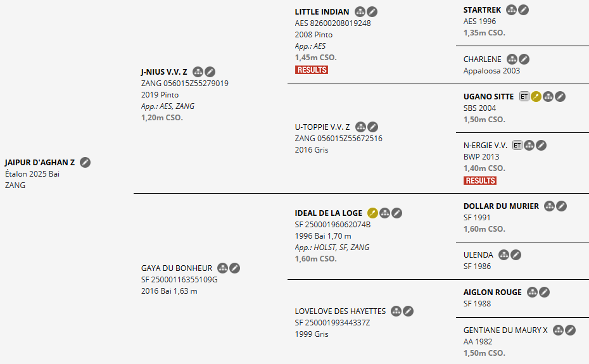The width and height of the screenshot is (589, 364).
Task: Select the edit pencil beside GENTIANE DU MAURY X
Action: 570,330
